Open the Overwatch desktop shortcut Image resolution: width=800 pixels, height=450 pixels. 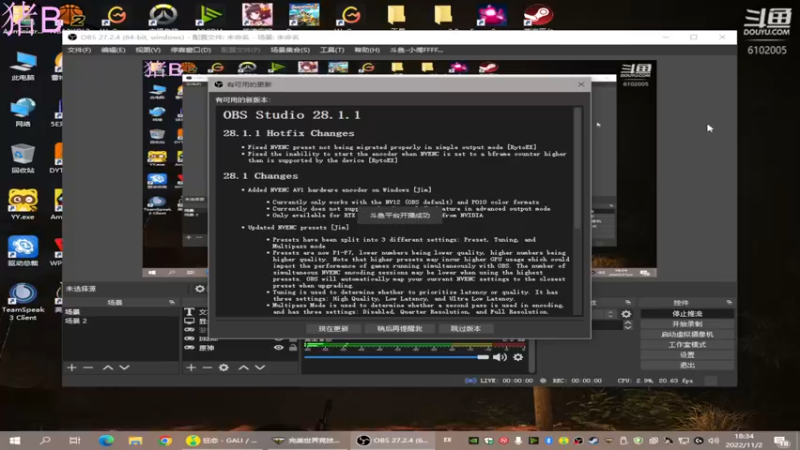162,15
